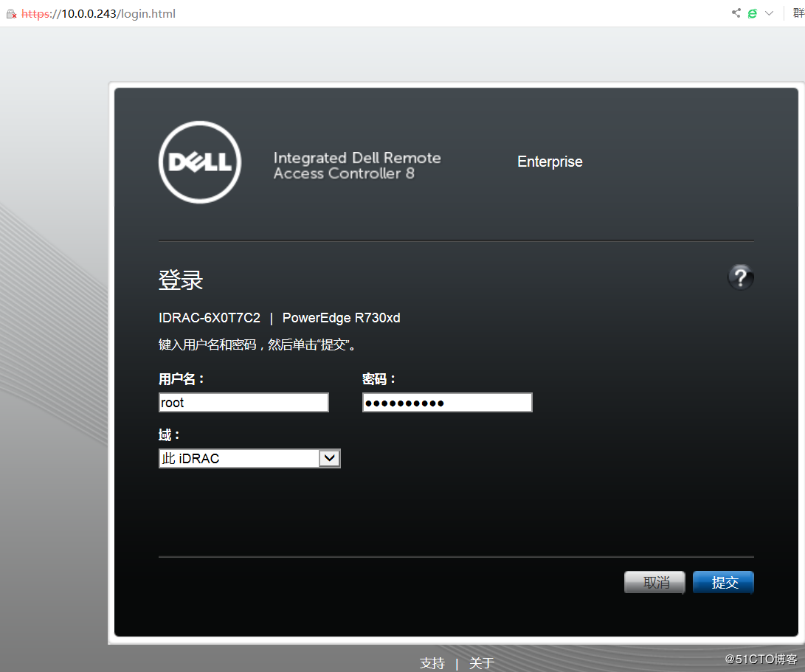Click the 登录 heading

[181, 280]
